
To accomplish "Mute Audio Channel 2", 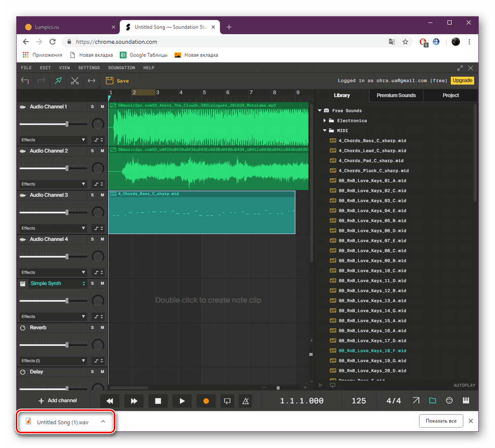I will pyautogui.click(x=102, y=151).
